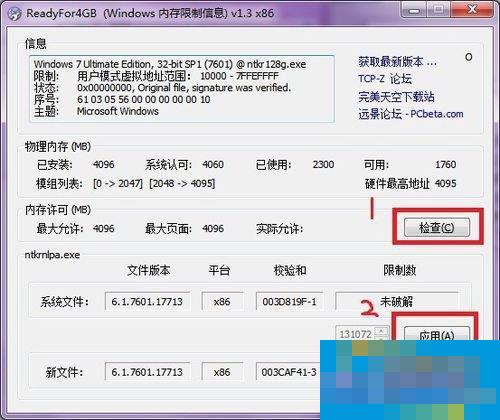Screen dimensions: 500x420
Task: Click the new file checksum 003CAF41-3 field
Action: point(288,372)
